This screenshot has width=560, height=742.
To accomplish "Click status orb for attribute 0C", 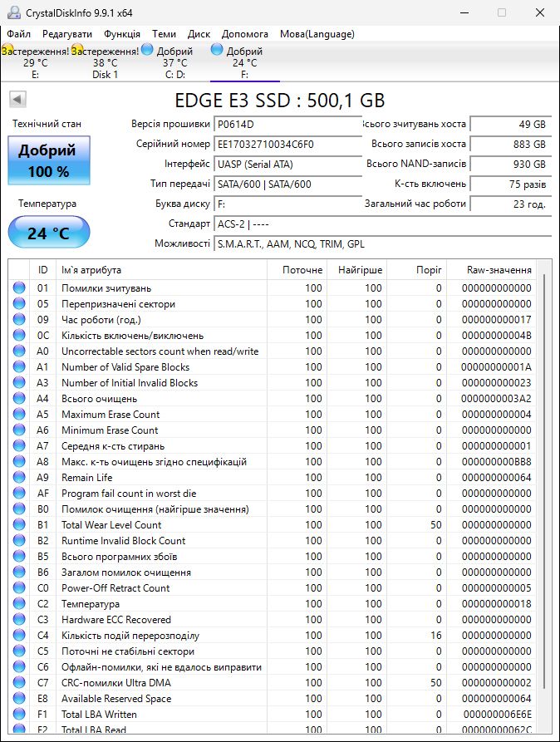I will point(19,335).
